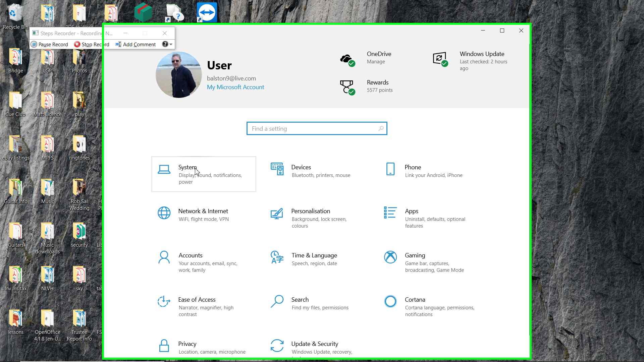
Task: Maximize the Settings window
Action: coord(502,31)
